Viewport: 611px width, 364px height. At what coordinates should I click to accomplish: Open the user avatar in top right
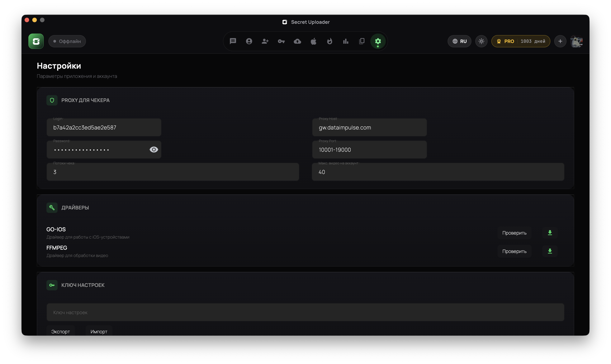(x=576, y=41)
